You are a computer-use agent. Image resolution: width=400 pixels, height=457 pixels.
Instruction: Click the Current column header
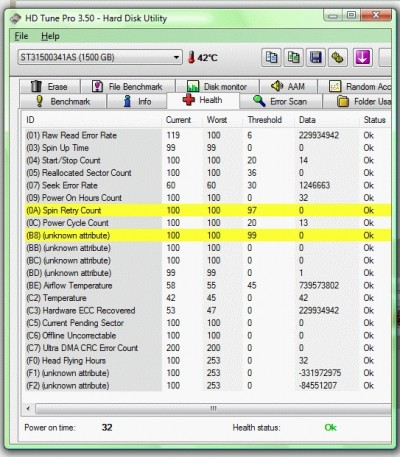click(183, 120)
